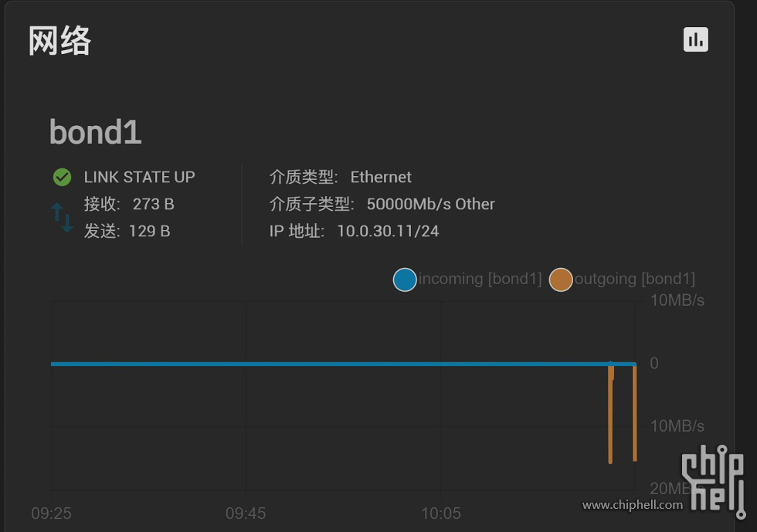Click the up-down traffic arrows icon
This screenshot has width=757, height=532.
coord(62,218)
